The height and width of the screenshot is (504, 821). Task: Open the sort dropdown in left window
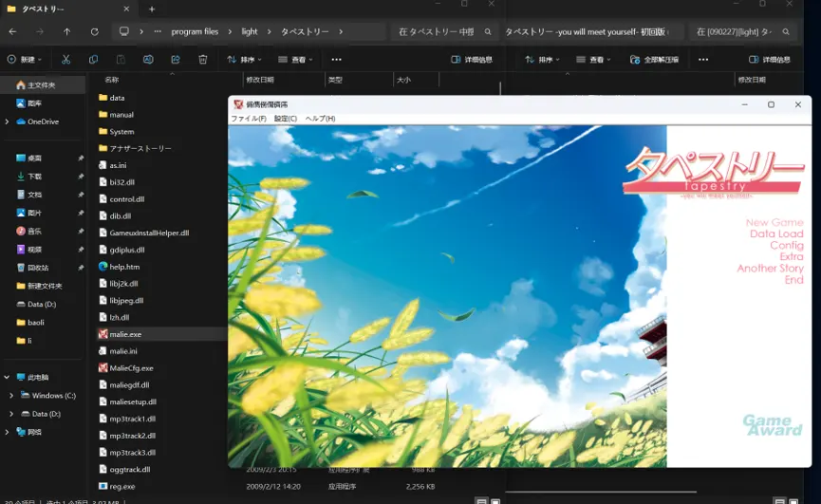[x=244, y=60]
